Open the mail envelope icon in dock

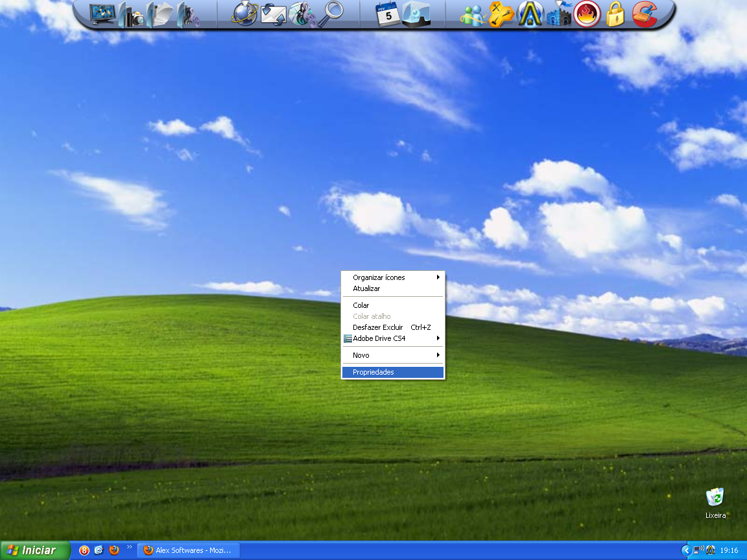274,14
